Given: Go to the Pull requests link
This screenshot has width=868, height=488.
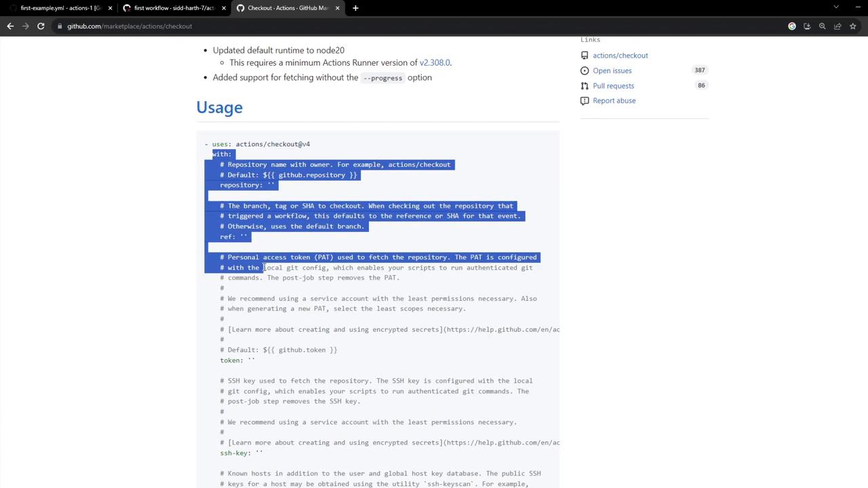Looking at the screenshot, I should [x=614, y=86].
